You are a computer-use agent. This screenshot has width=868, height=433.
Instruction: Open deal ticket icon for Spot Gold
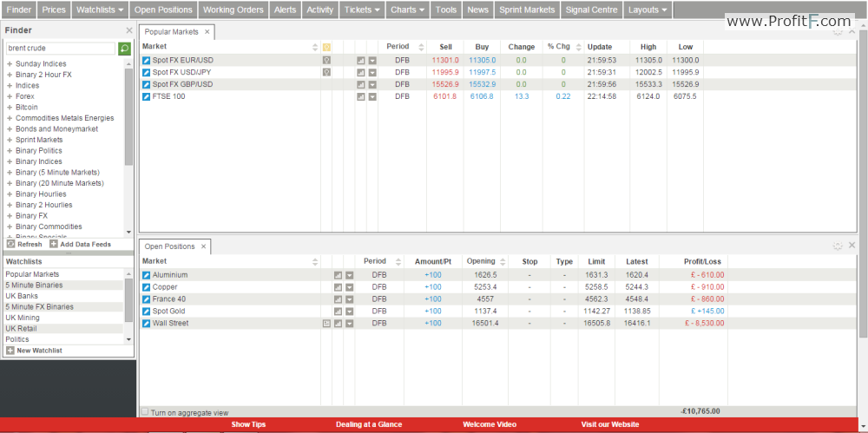pos(146,312)
